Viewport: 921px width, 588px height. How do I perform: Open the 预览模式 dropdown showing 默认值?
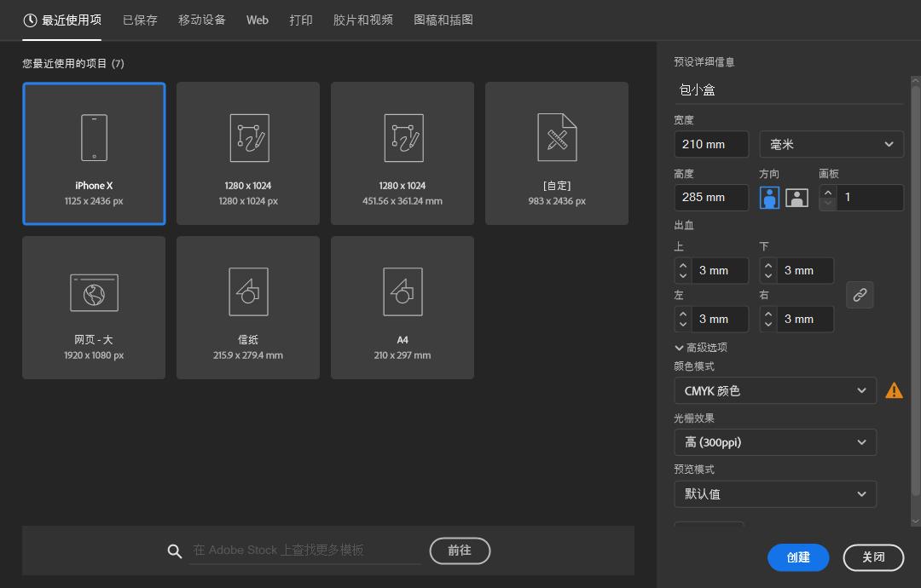[774, 493]
